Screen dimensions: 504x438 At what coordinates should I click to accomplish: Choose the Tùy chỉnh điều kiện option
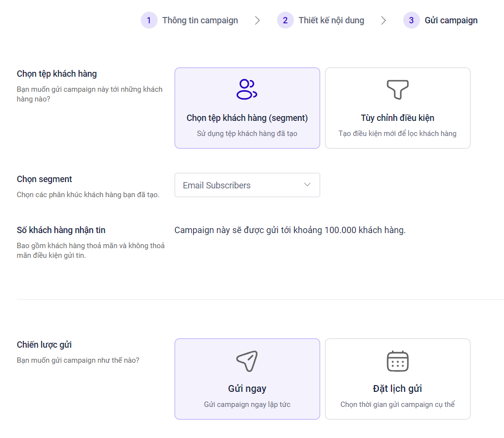pyautogui.click(x=397, y=118)
